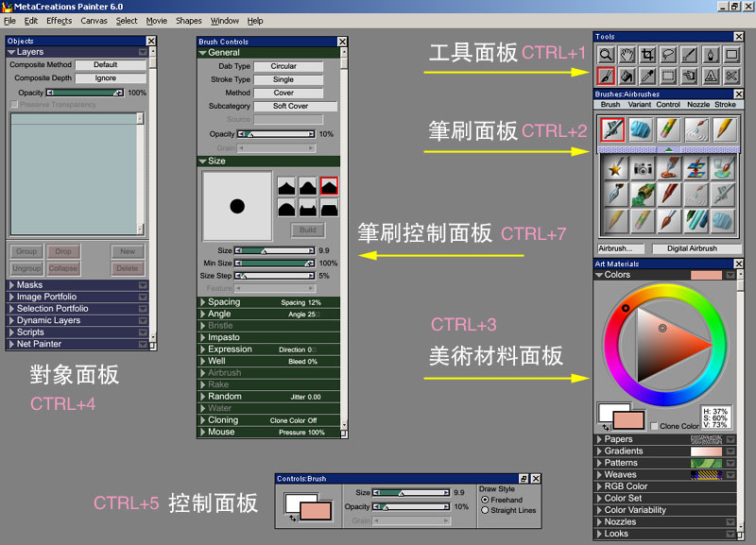Adjust the Min Size slider

coord(274,264)
